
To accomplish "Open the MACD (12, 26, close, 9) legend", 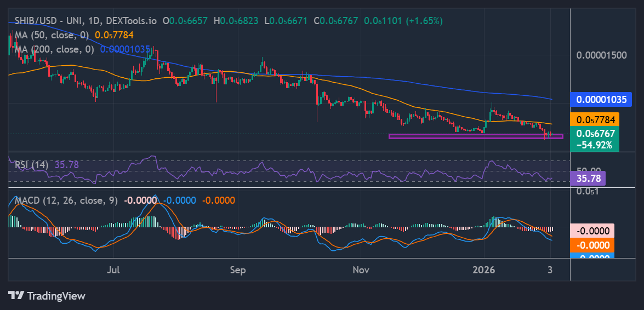I will (x=65, y=200).
